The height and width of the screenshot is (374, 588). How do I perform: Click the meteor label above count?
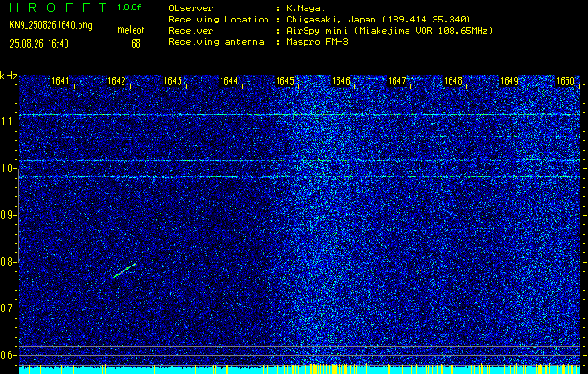[131, 30]
